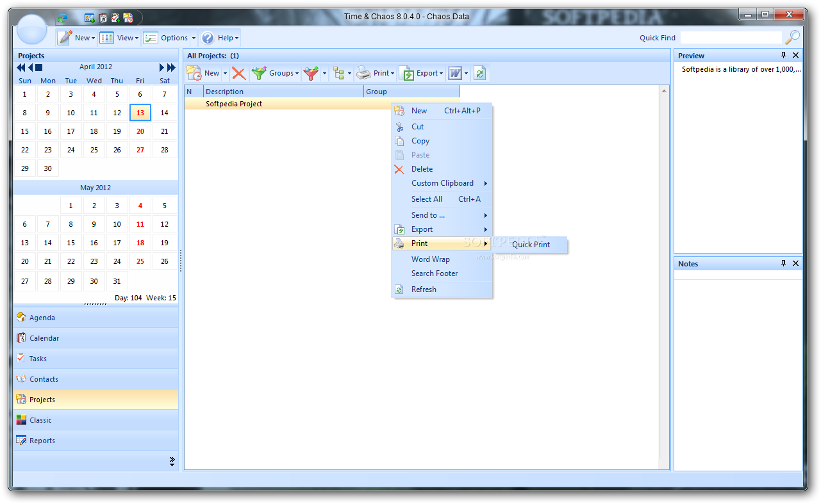Open the Calendar section in sidebar
Screen dimensions: 821x504
95,338
